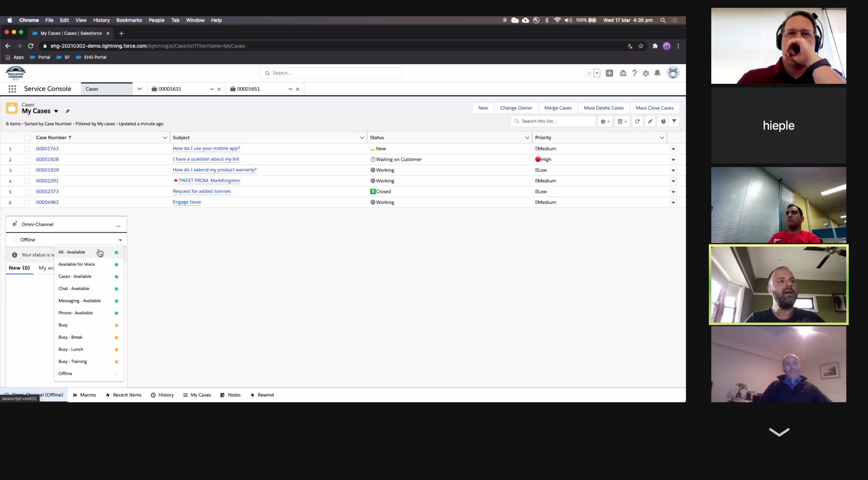This screenshot has height=480, width=868.
Task: Select the checkbox for case 00002373
Action: point(27,192)
